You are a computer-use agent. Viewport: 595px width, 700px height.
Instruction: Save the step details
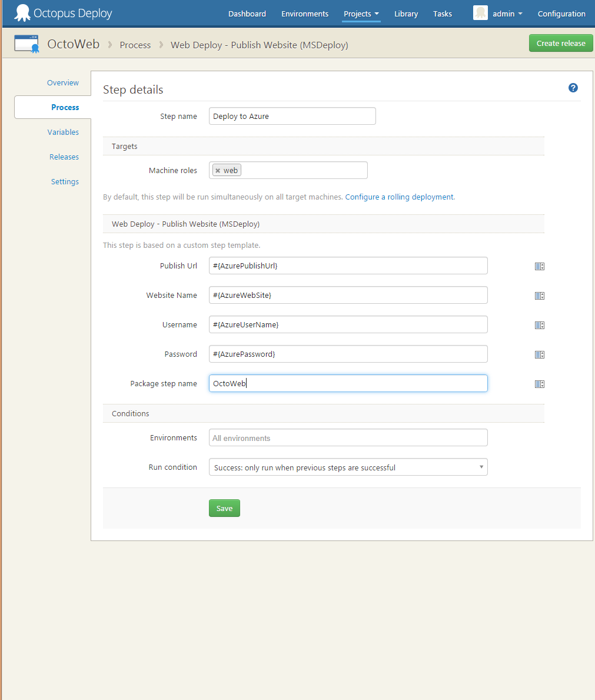[224, 507]
